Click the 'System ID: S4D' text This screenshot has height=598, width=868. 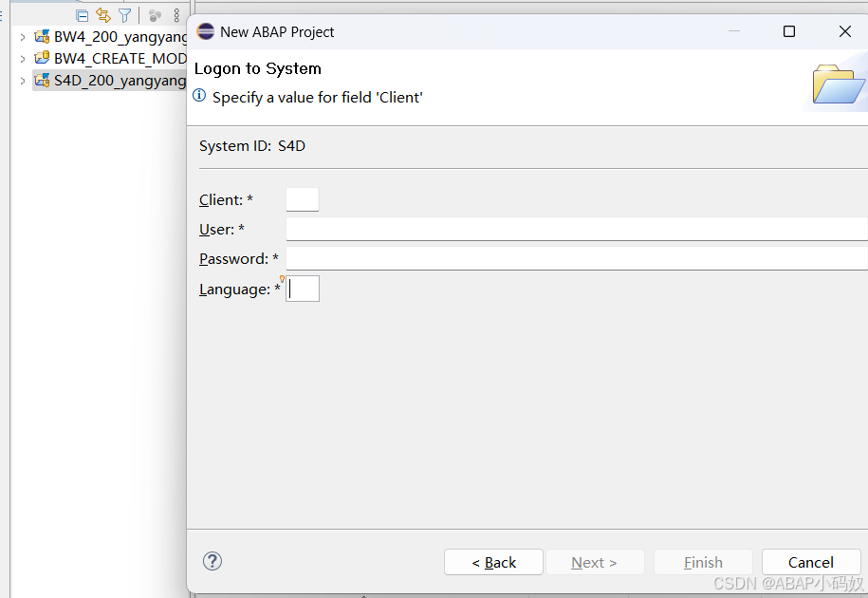[252, 145]
